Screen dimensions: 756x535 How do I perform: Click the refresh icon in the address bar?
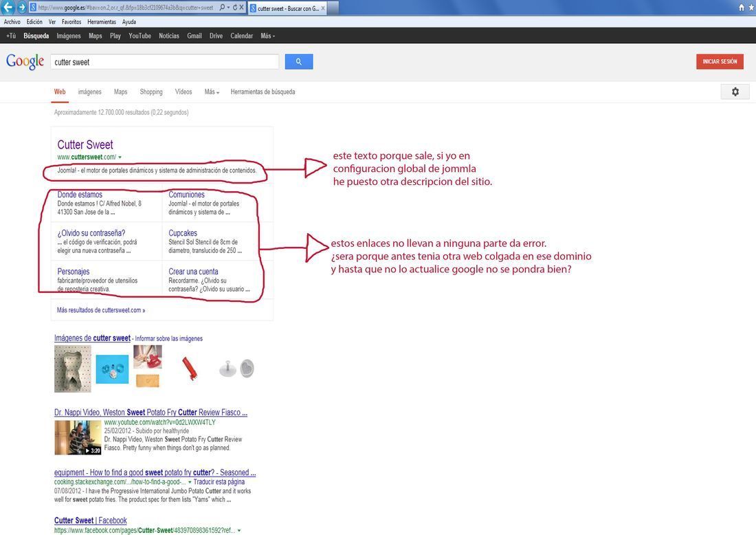click(x=235, y=8)
